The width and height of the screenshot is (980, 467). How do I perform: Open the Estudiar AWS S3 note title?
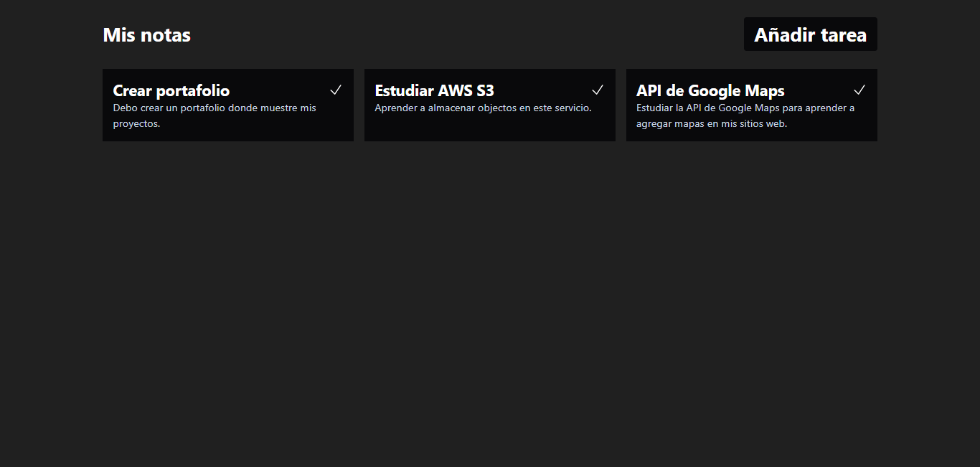(434, 91)
